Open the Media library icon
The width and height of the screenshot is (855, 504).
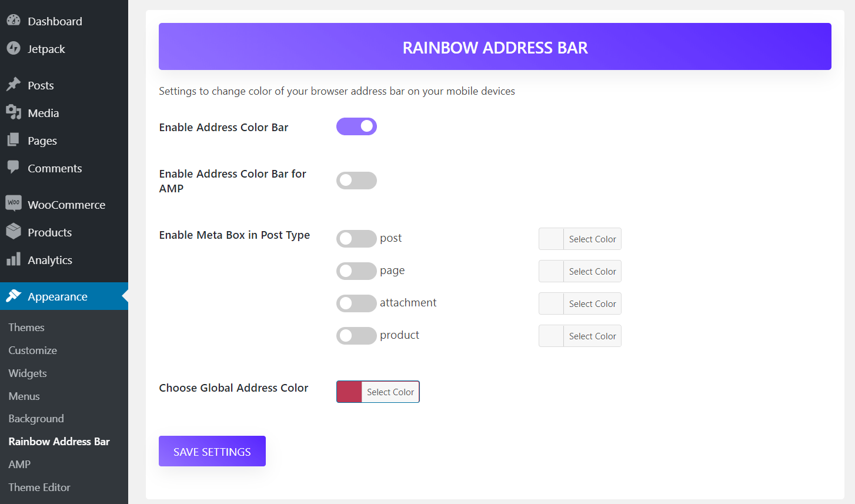click(14, 112)
